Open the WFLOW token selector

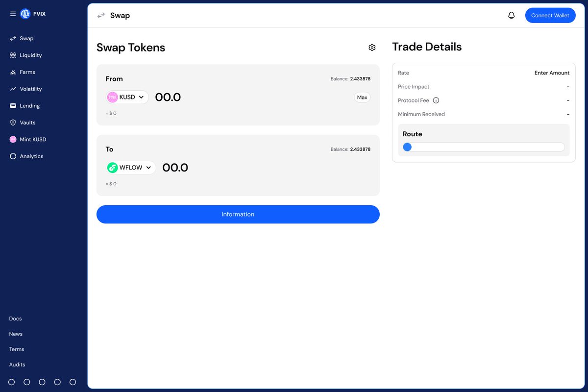pyautogui.click(x=130, y=168)
